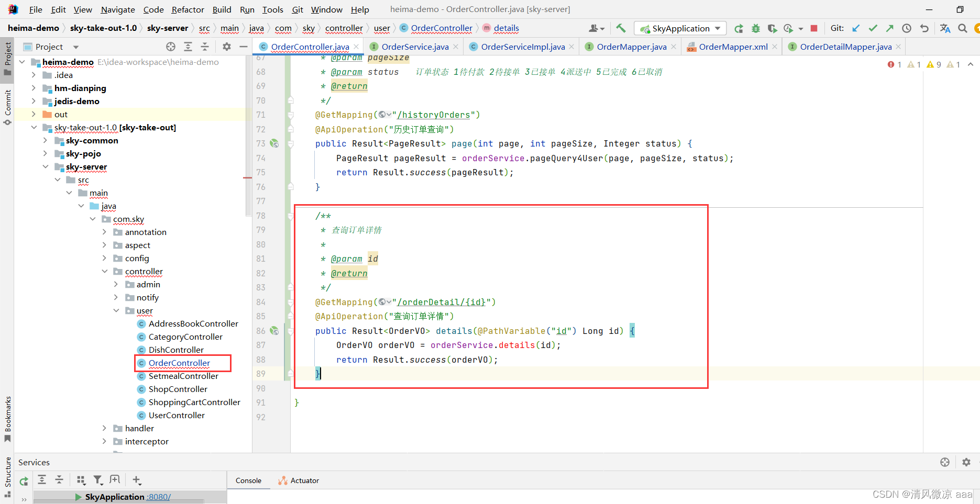Viewport: 980px width, 504px height.
Task: Open the Git menu
Action: pyautogui.click(x=298, y=9)
